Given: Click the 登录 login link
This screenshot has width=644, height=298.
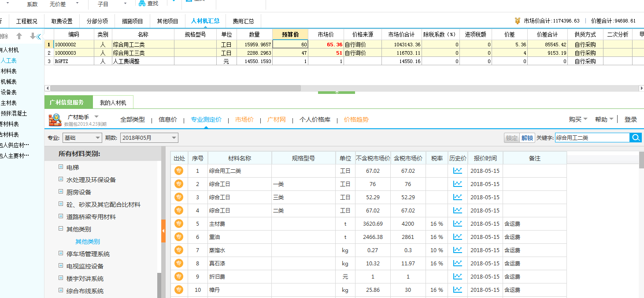Looking at the screenshot, I should 631,119.
